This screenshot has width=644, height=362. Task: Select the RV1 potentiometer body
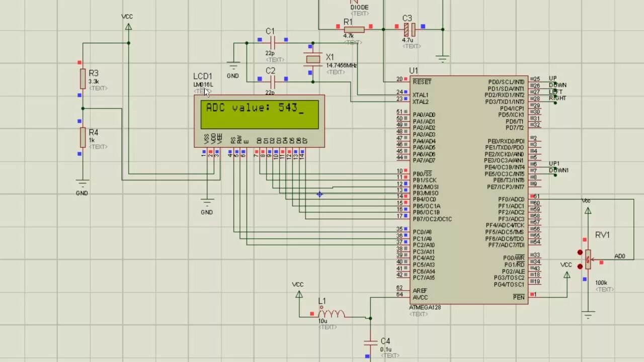[x=588, y=259]
